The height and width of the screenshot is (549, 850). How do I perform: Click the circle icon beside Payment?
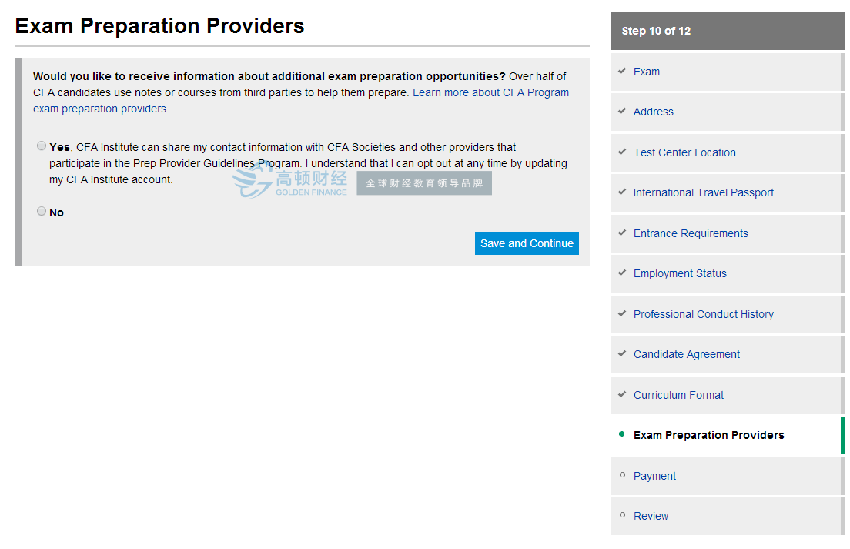[622, 475]
